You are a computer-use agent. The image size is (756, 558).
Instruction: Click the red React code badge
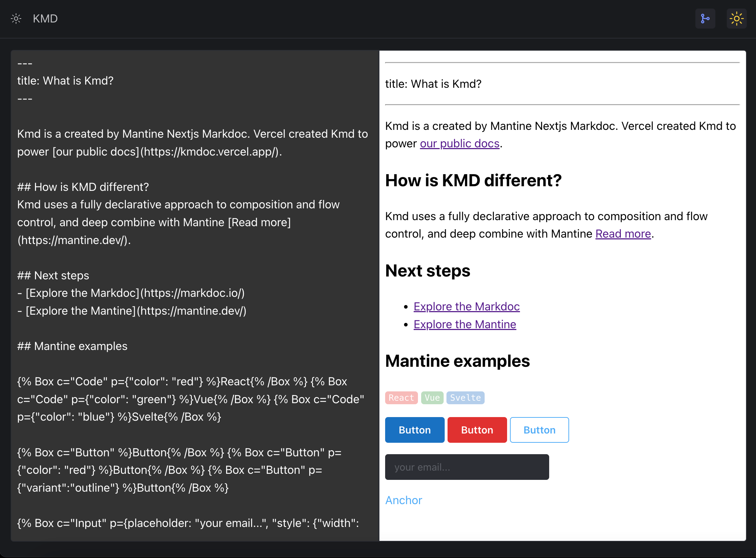click(401, 397)
